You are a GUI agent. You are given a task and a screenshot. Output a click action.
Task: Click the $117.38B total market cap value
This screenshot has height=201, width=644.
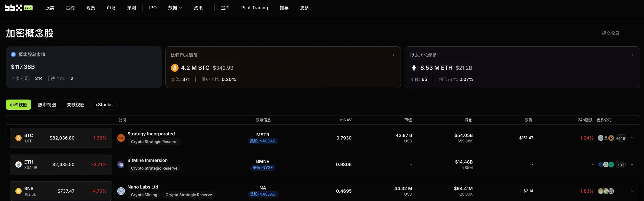pyautogui.click(x=23, y=67)
